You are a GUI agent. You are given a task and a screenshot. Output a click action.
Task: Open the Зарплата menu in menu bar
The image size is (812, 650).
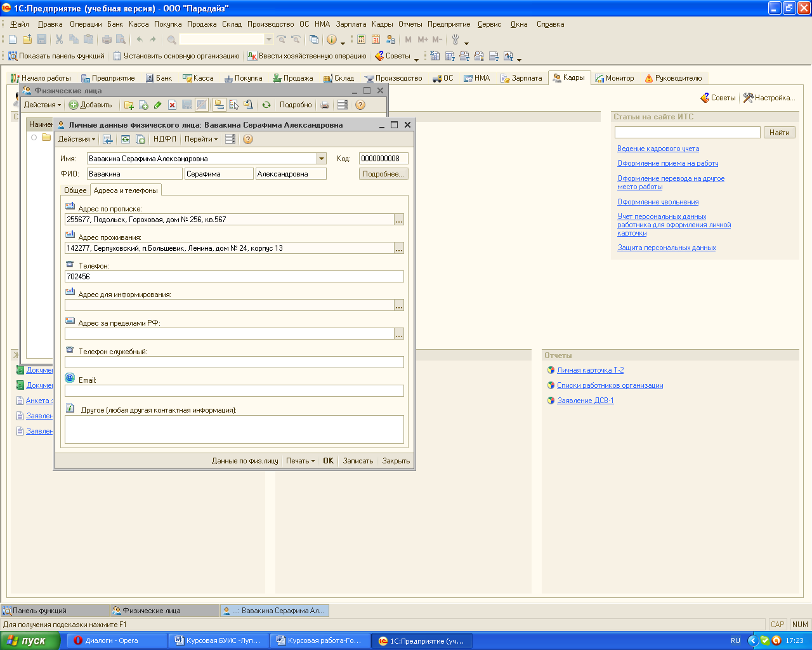click(x=351, y=24)
